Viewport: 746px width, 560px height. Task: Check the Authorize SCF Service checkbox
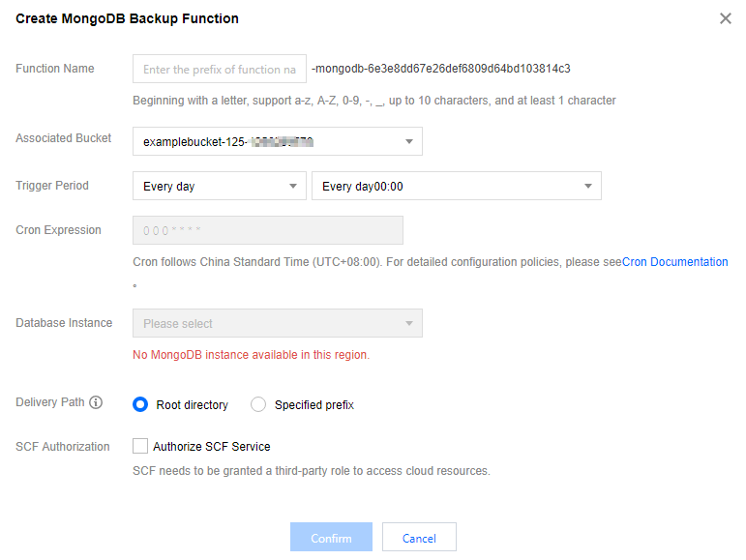click(140, 447)
